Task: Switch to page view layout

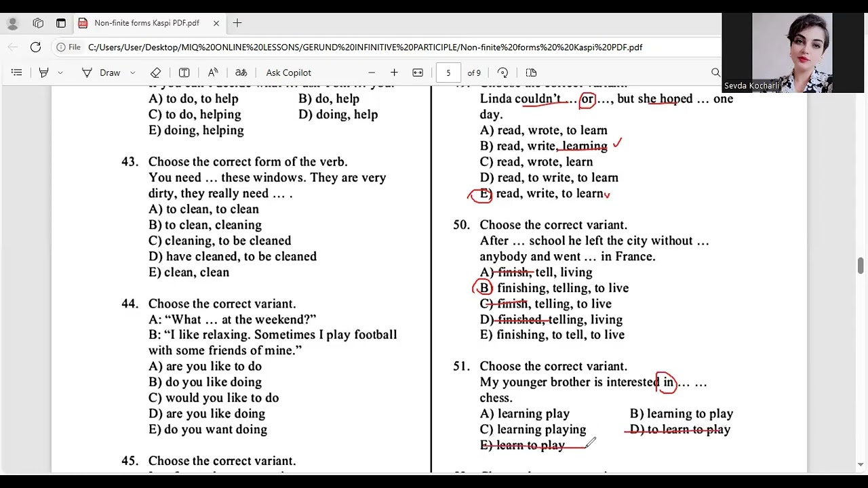Action: 531,73
